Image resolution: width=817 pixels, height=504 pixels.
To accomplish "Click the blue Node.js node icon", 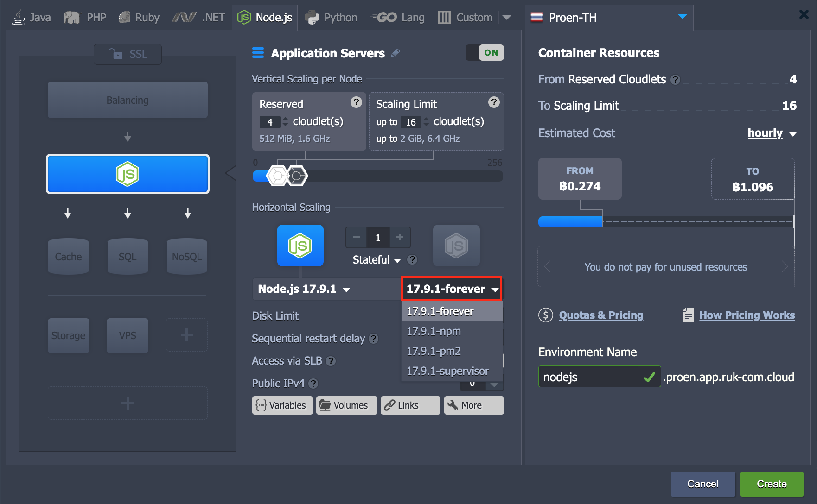I will (300, 246).
